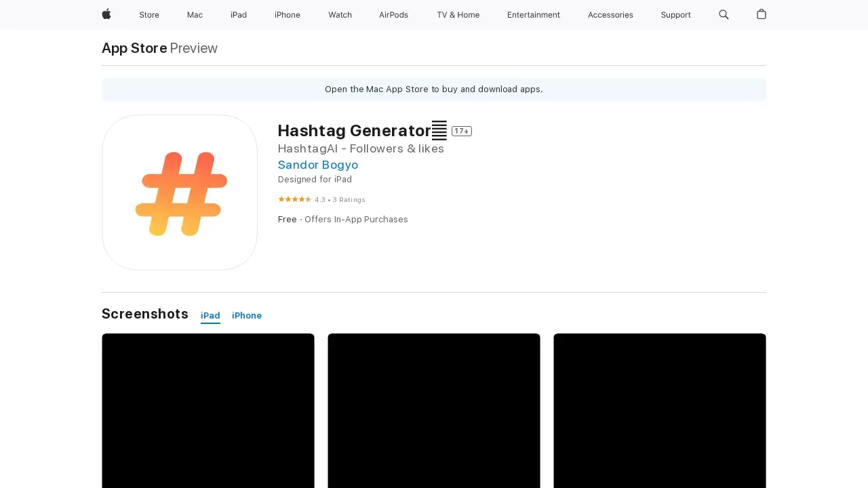Click the Offers In-App Purchases text
This screenshot has width=868, height=488.
click(356, 220)
